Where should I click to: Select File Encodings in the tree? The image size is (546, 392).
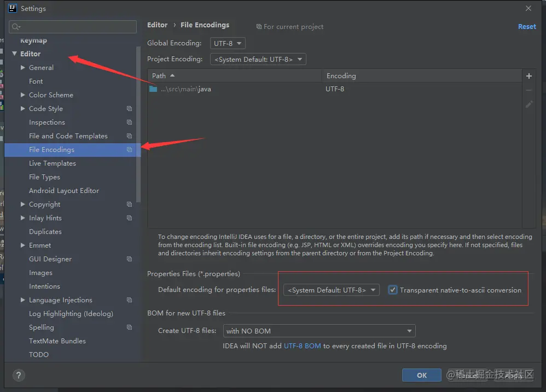tap(72, 150)
